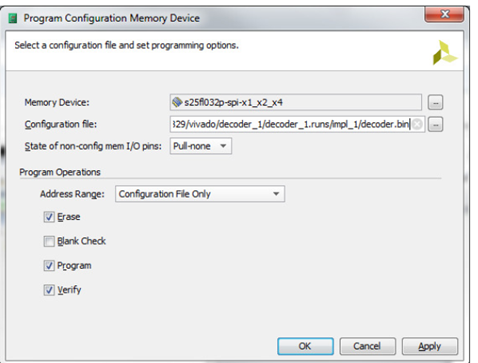The width and height of the screenshot is (478, 363).
Task: Expand the Address Range dropdown
Action: [200, 194]
